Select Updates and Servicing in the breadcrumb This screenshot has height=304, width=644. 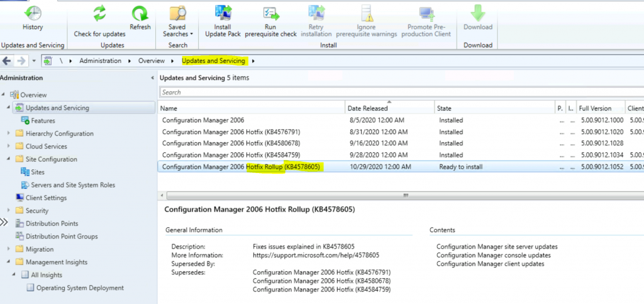pyautogui.click(x=213, y=61)
